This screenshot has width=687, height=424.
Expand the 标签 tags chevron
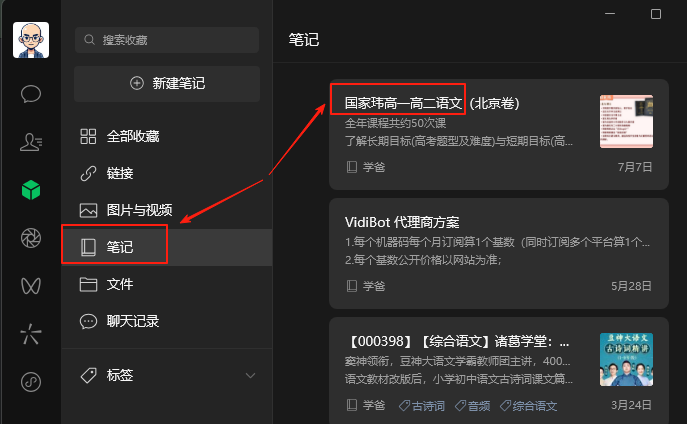click(250, 375)
